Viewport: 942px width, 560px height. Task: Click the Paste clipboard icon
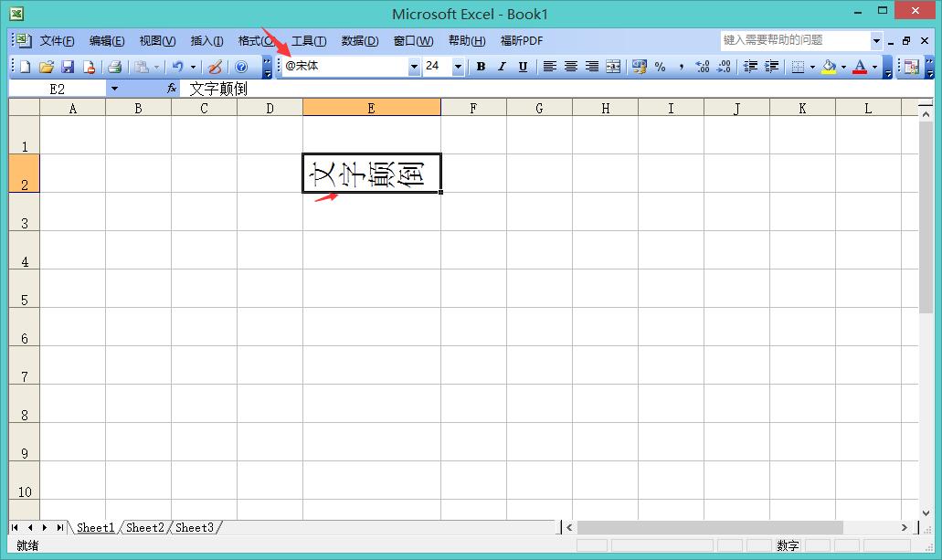142,67
